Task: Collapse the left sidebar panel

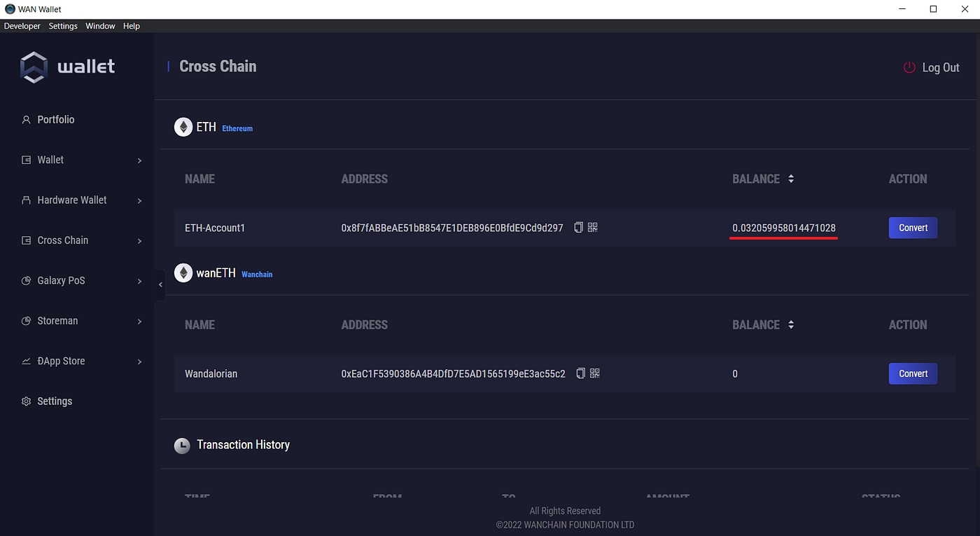Action: (x=160, y=284)
